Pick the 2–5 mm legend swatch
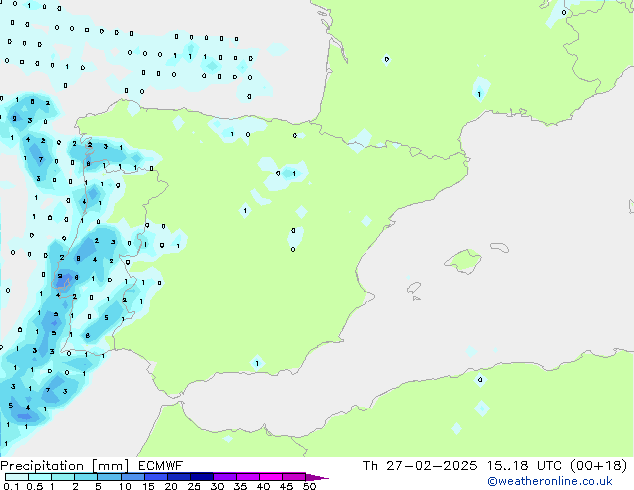634x490 pixels. coord(86,477)
